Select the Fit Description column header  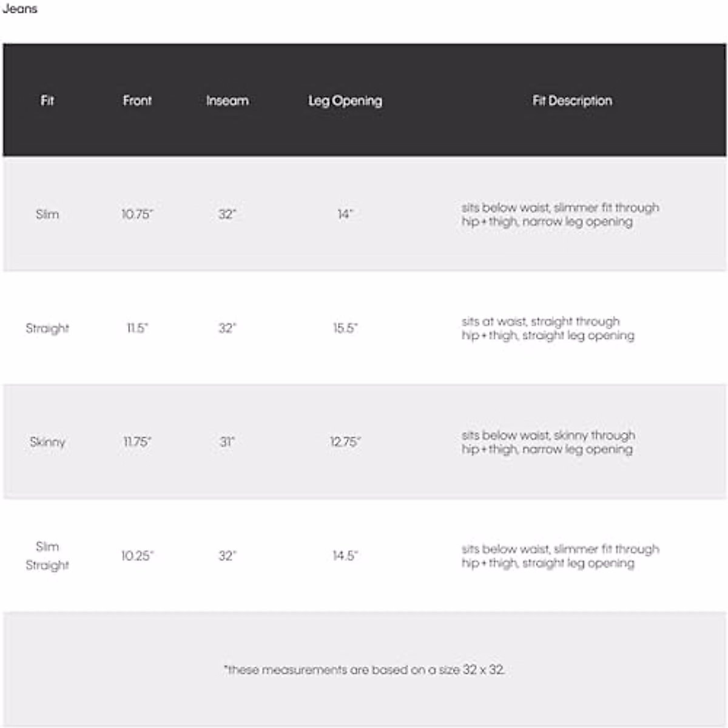572,101
